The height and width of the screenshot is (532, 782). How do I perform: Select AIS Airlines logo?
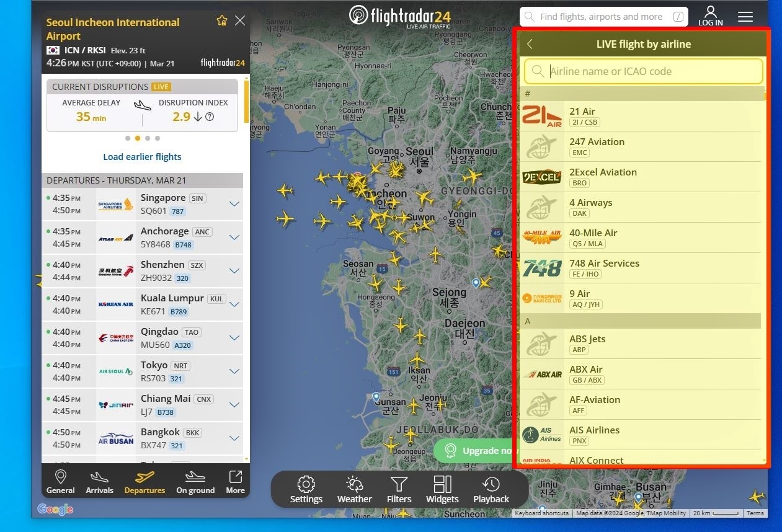(542, 435)
